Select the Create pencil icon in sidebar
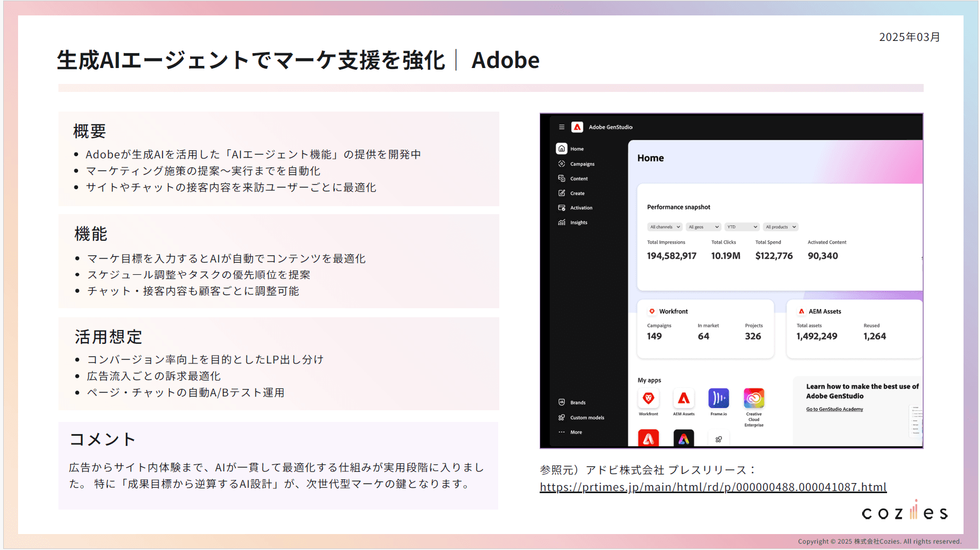This screenshot has width=980, height=550. [x=561, y=193]
